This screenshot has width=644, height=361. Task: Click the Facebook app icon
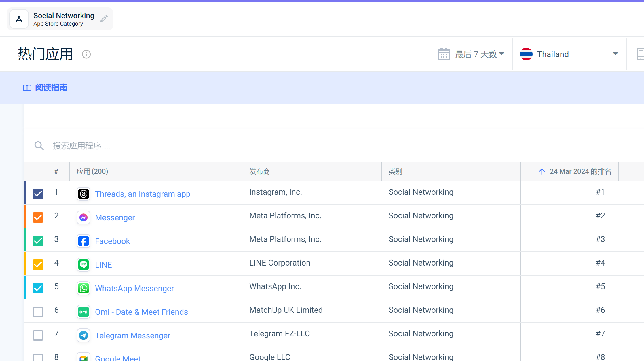(x=83, y=241)
